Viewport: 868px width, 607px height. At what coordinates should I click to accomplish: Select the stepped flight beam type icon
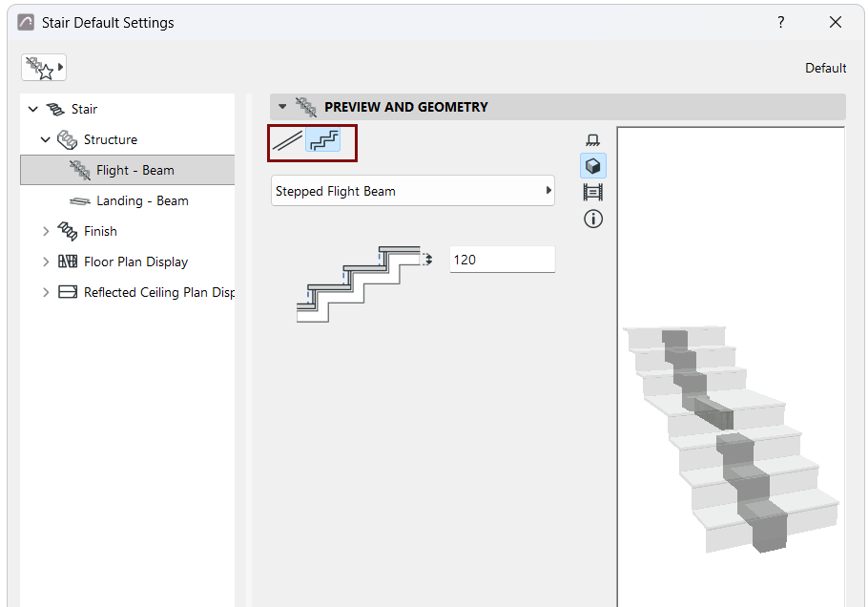point(324,140)
